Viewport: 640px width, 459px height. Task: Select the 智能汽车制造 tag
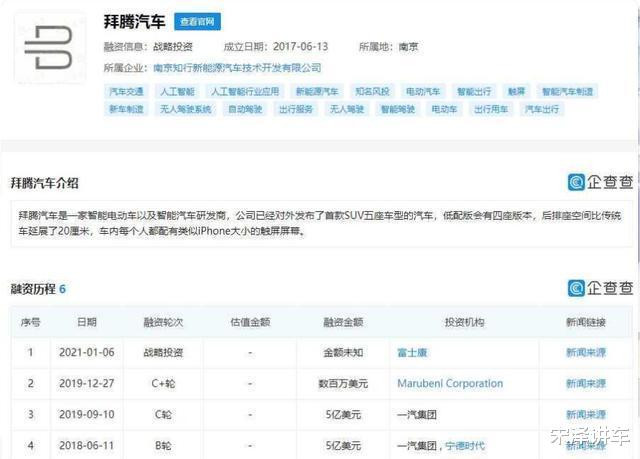(567, 91)
